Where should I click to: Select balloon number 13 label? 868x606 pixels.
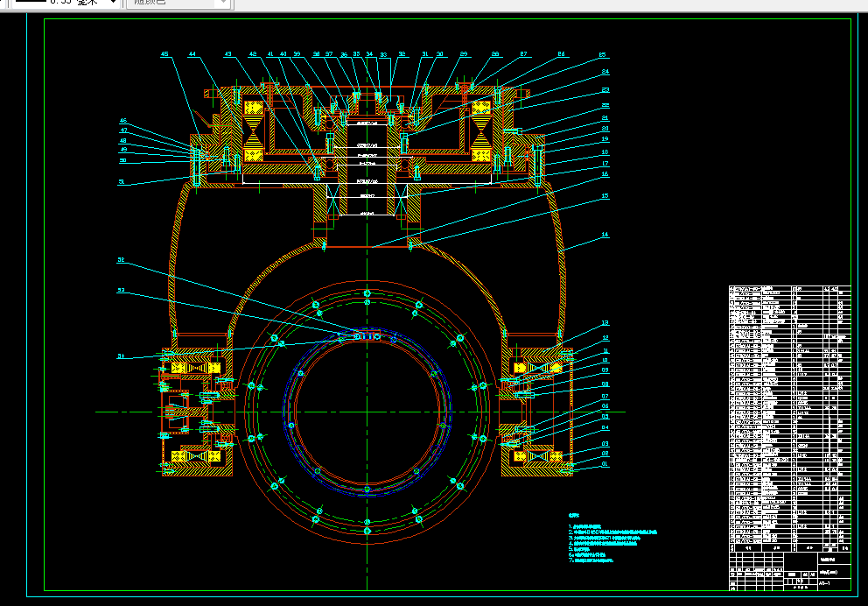click(605, 323)
